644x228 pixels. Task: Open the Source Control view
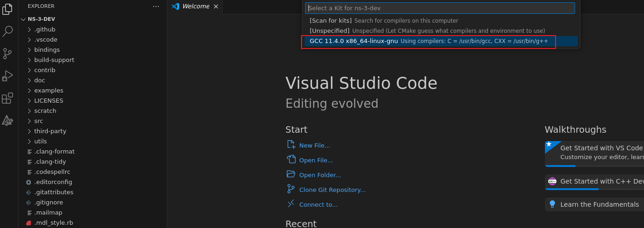(x=7, y=54)
